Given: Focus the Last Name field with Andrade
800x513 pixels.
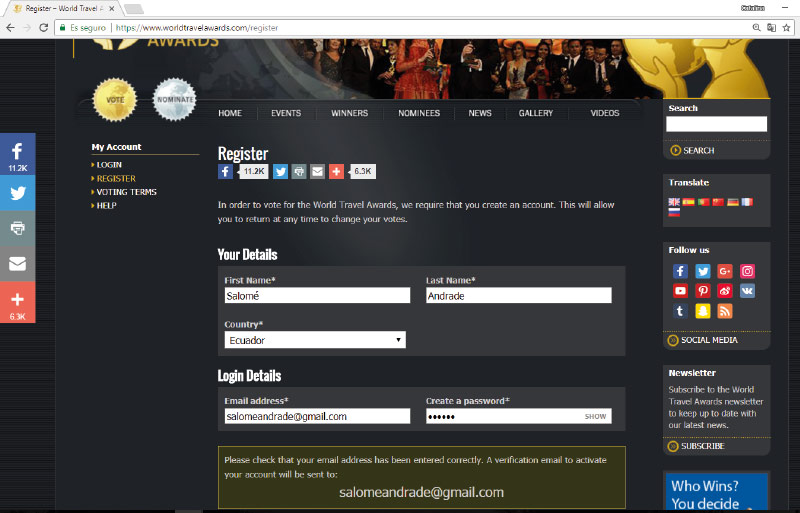Looking at the screenshot, I should pos(519,296).
